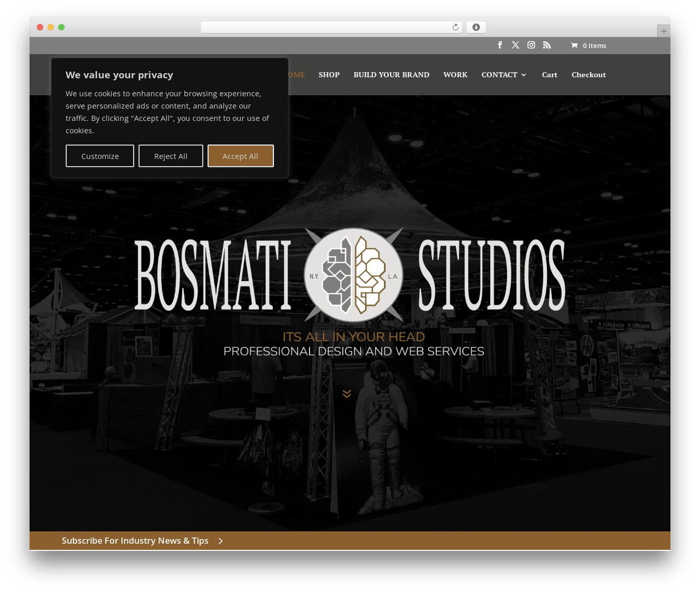Click the STUDIOS wordmark text
700x593 pixels.
coord(492,275)
